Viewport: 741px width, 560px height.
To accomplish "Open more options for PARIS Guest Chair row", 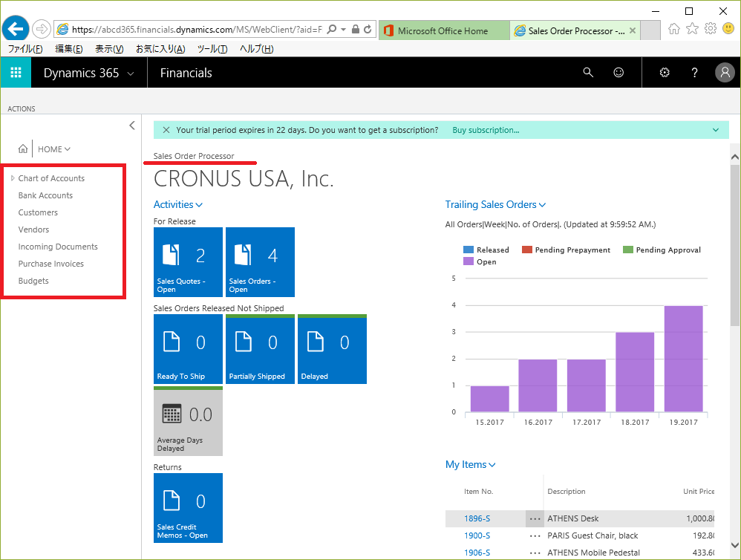I will click(535, 536).
